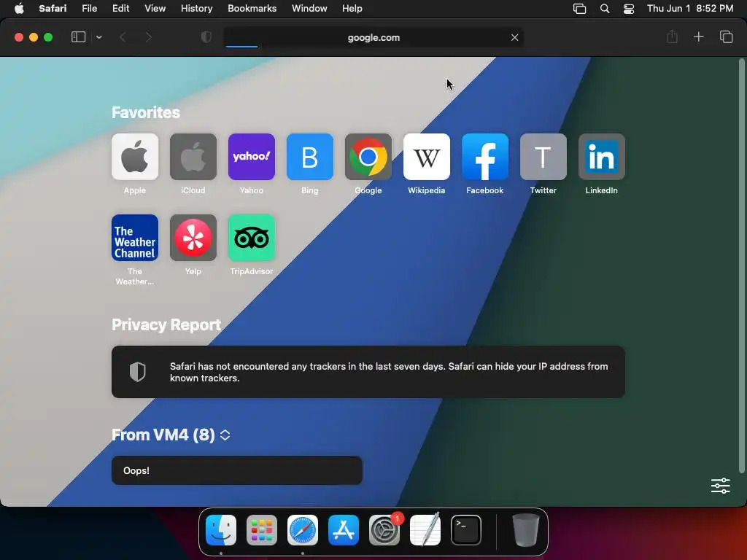Focus the google.com address bar
This screenshot has width=747, height=560.
373,37
